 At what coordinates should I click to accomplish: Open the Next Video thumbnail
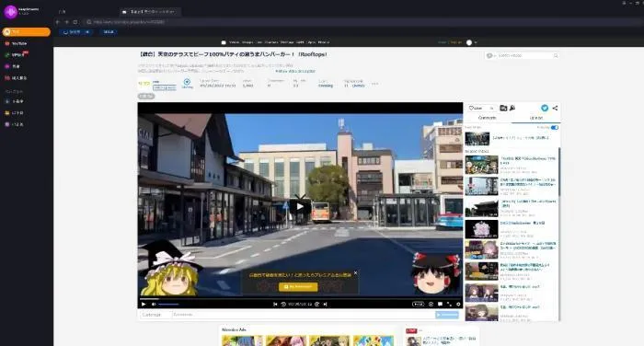[x=477, y=138]
